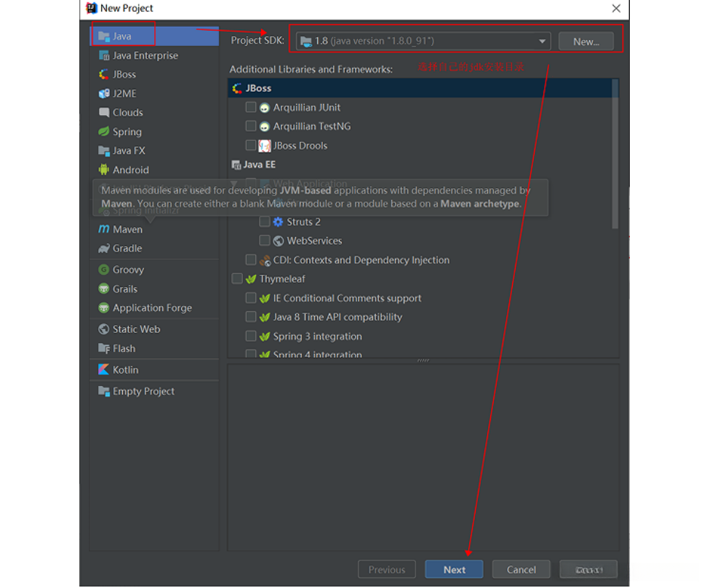Click the frameworks list vertical scrollbar
707x588 pixels.
615,155
